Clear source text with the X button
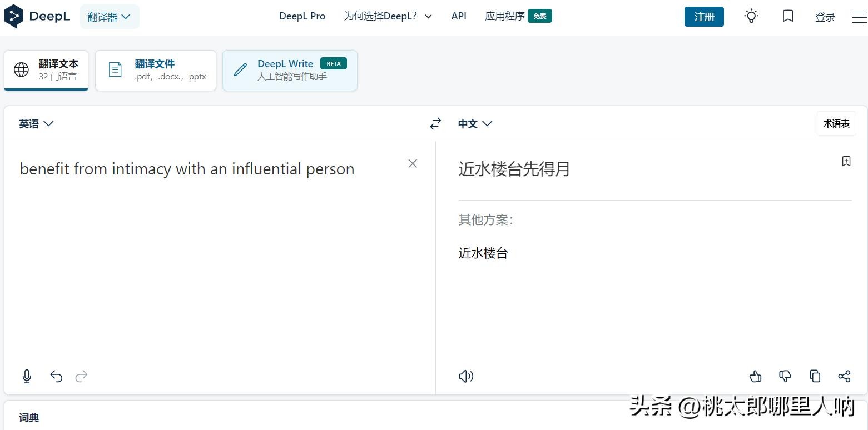This screenshot has width=868, height=430. pos(413,163)
